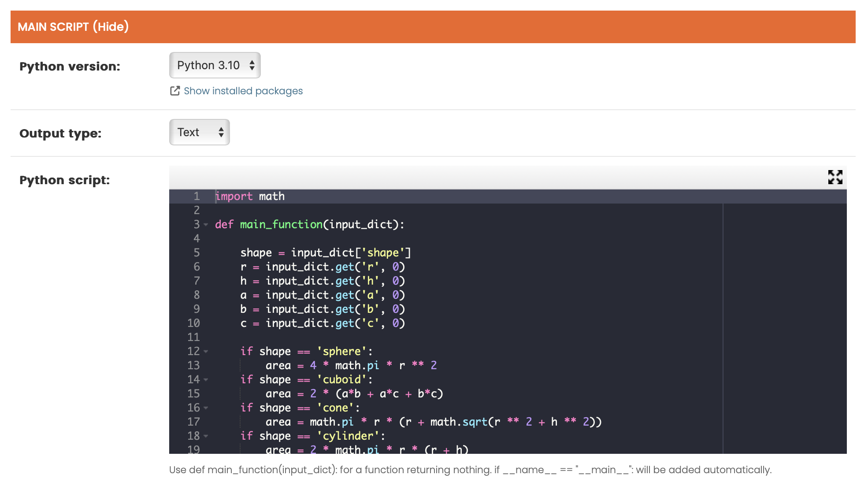Image resolution: width=868 pixels, height=482 pixels.
Task: Click the external link icon beside Show installed packages
Action: click(x=175, y=91)
